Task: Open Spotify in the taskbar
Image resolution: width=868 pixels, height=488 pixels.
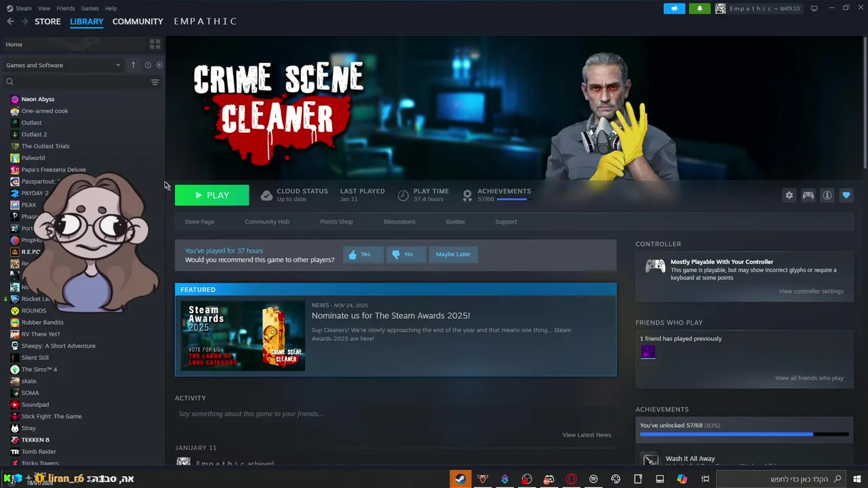Action: 593,479
